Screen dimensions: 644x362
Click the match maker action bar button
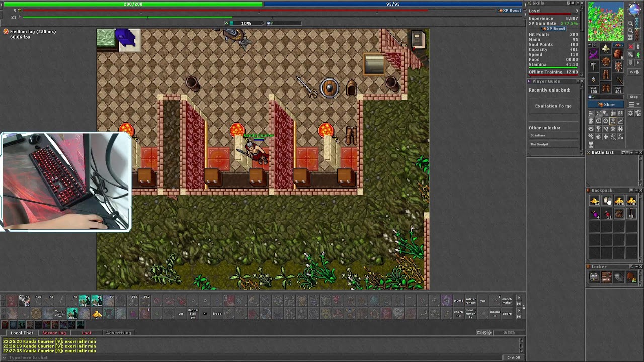(x=507, y=301)
